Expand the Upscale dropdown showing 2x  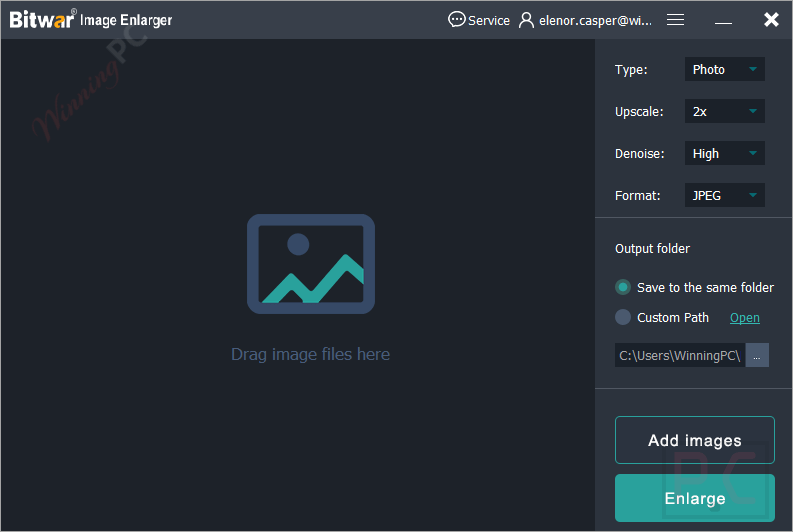click(x=724, y=111)
